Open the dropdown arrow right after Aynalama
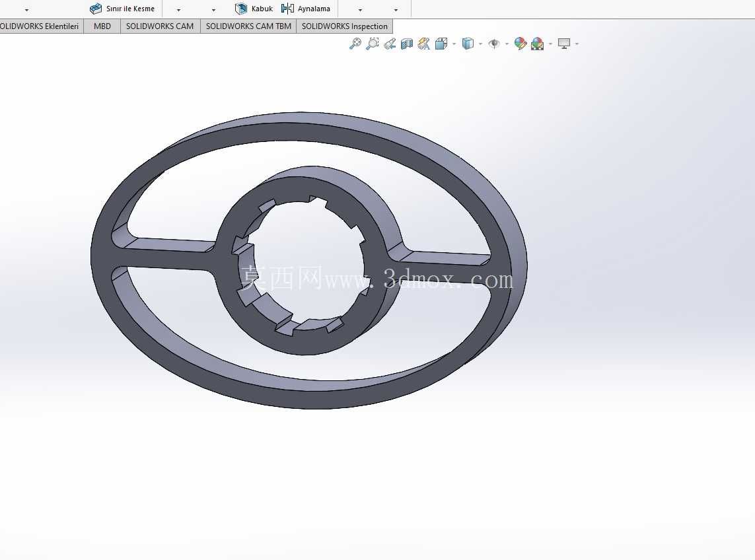Viewport: 755px width, 560px height. tap(360, 10)
